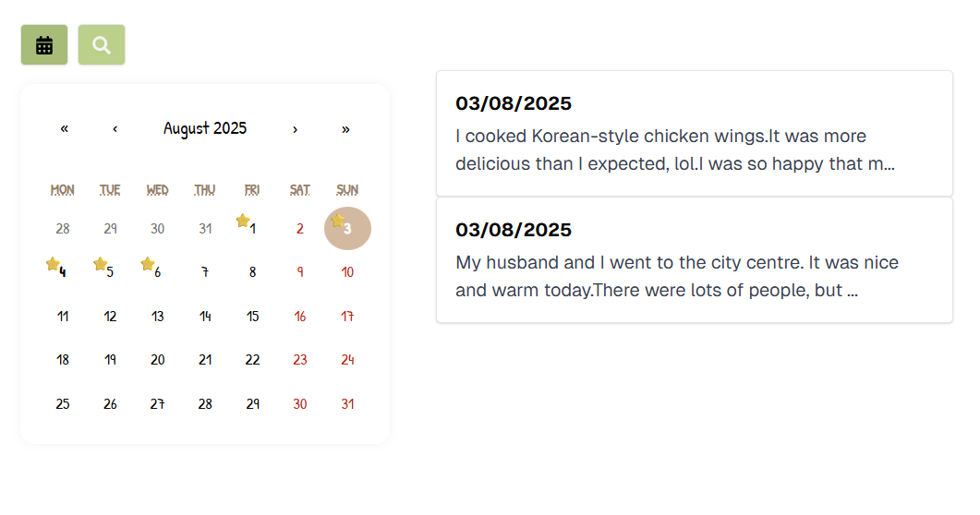Open the Korean-style chicken wings diary entry

pos(695,134)
